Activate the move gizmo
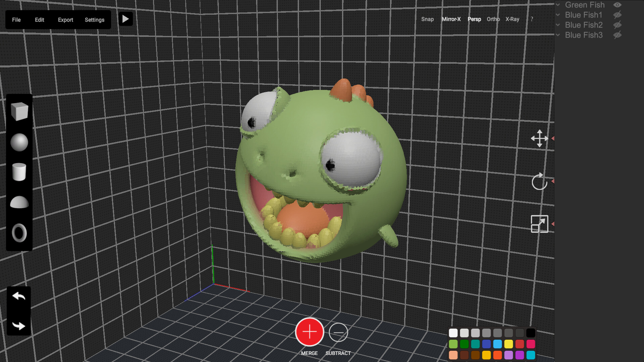The width and height of the screenshot is (644, 362). pyautogui.click(x=539, y=139)
